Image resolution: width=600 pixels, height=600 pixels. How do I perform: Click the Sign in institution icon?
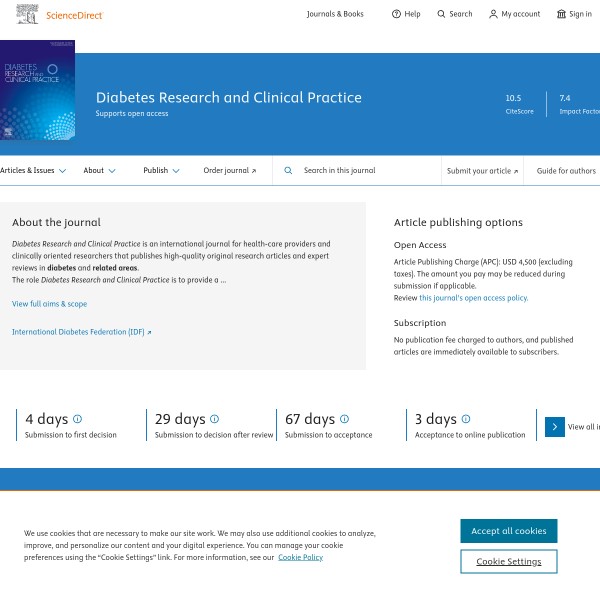click(561, 14)
